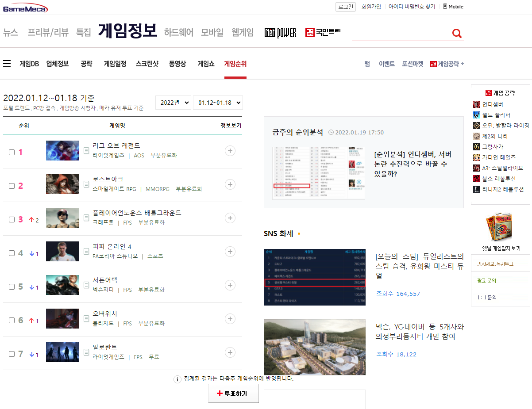The image size is (532, 409).
Task: Check the box for rank 2 로스트아크
Action: click(12, 186)
